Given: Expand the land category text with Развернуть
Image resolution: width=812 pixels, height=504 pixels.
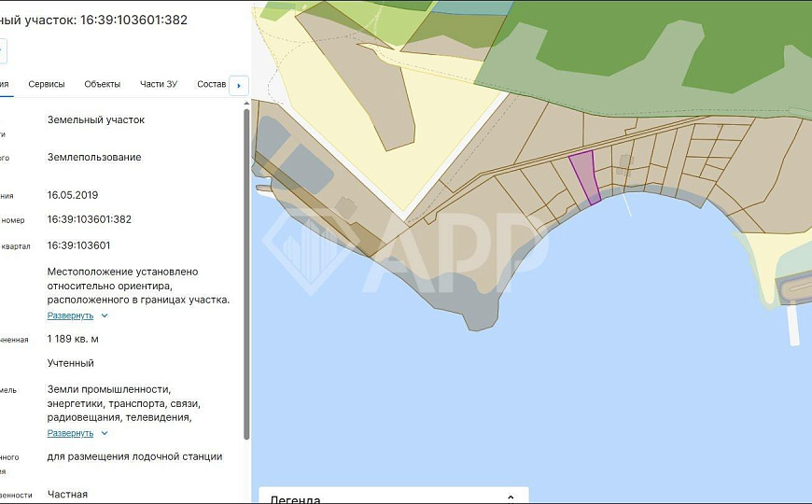Looking at the screenshot, I should pos(71,434).
